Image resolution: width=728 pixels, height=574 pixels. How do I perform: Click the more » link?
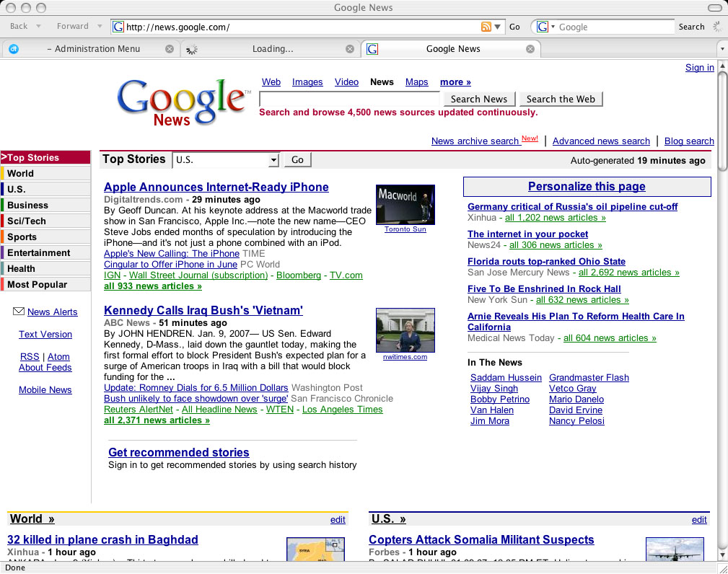455,82
